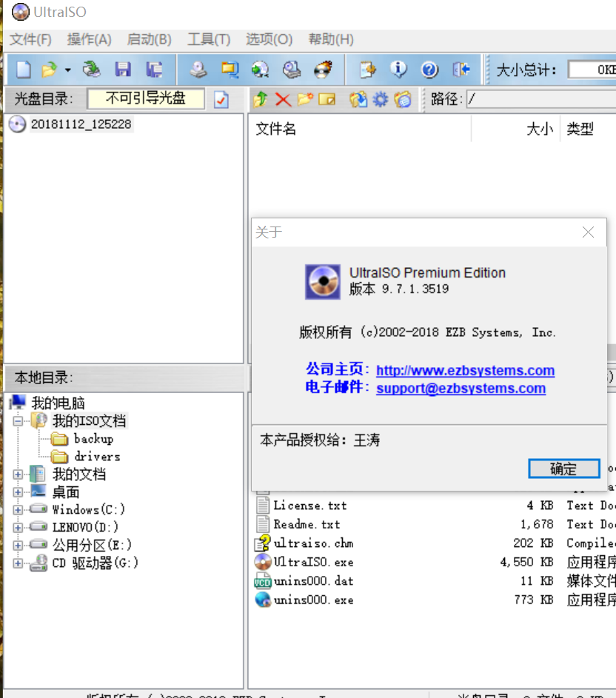Open the 工具(T) menu

click(209, 39)
